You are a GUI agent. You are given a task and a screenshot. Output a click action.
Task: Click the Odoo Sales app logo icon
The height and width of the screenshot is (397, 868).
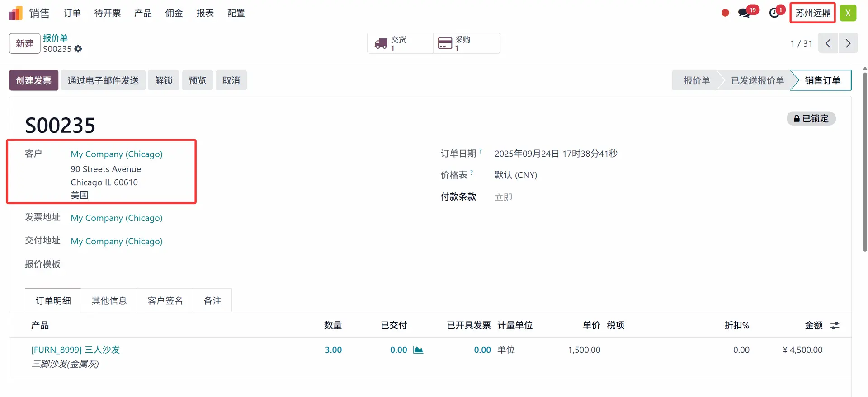coord(15,13)
